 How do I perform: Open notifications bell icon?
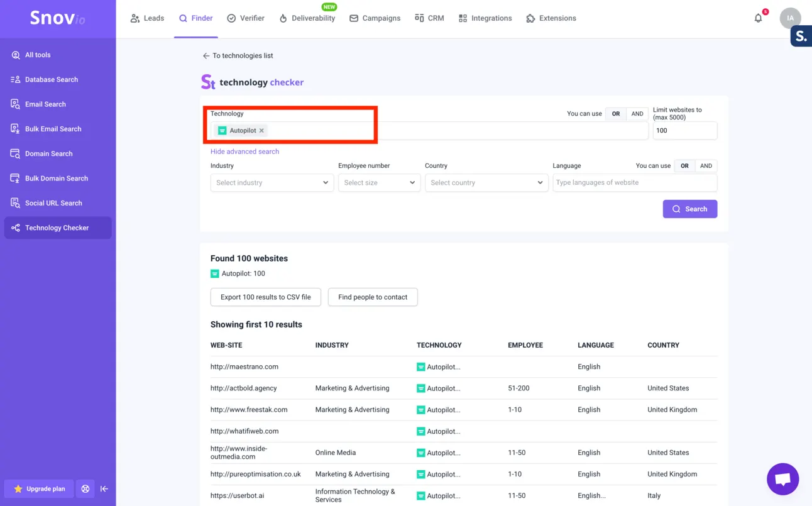tap(759, 18)
